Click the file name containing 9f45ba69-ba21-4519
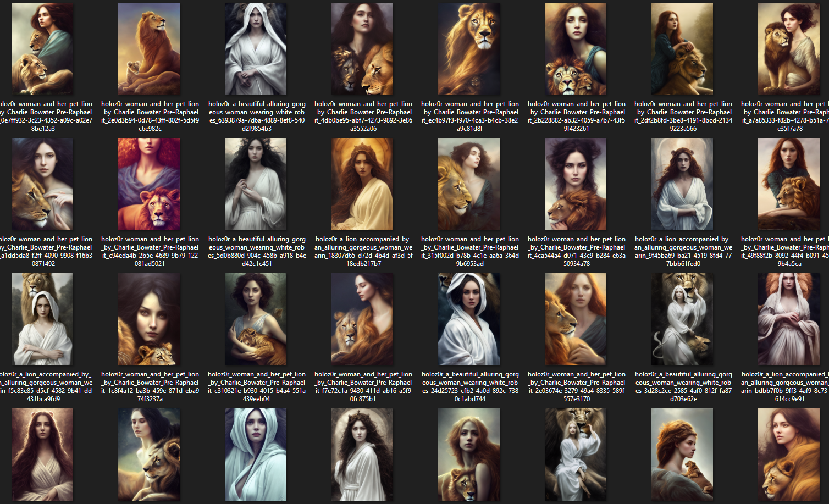 pyautogui.click(x=683, y=251)
